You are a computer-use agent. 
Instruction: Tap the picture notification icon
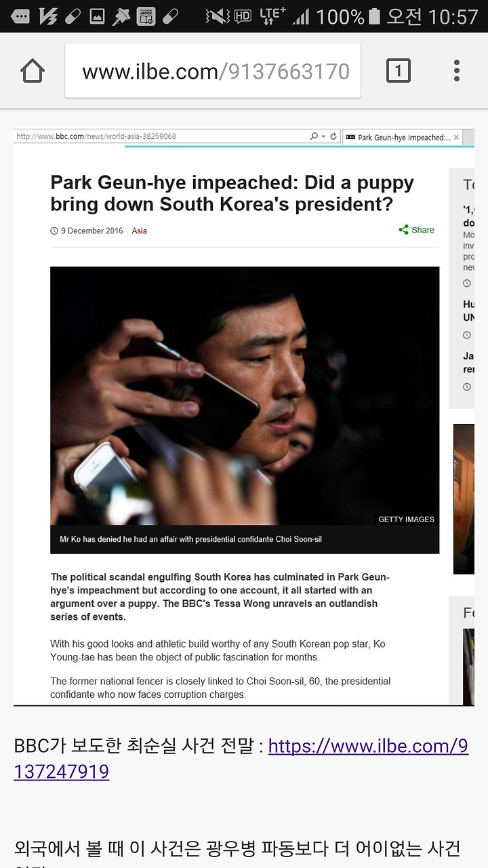click(x=97, y=16)
